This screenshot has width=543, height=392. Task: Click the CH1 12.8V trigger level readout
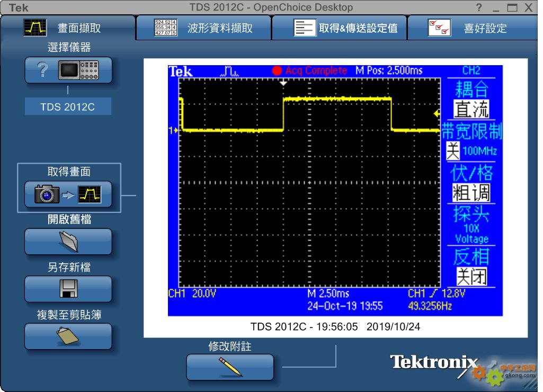tap(437, 293)
